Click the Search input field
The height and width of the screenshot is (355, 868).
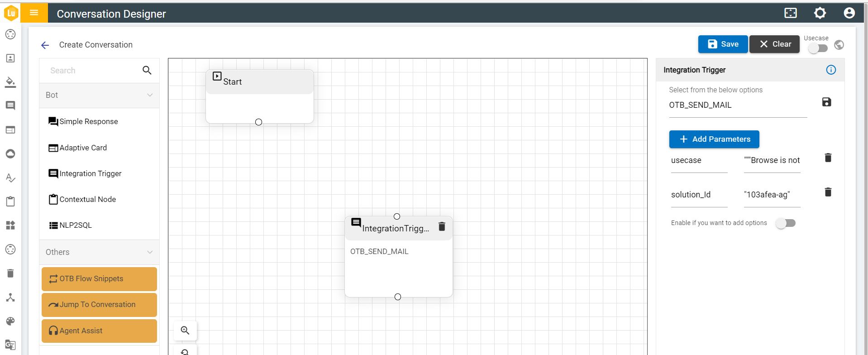coord(93,71)
